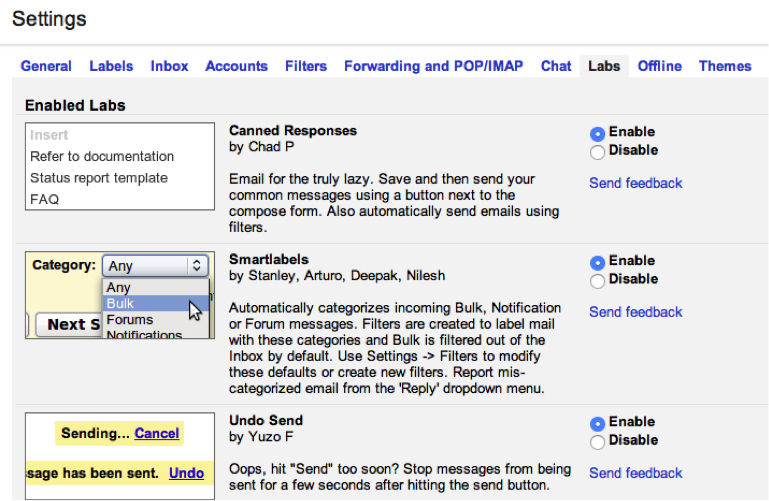
Task: Select Enable for Undo Send
Action: tap(598, 423)
